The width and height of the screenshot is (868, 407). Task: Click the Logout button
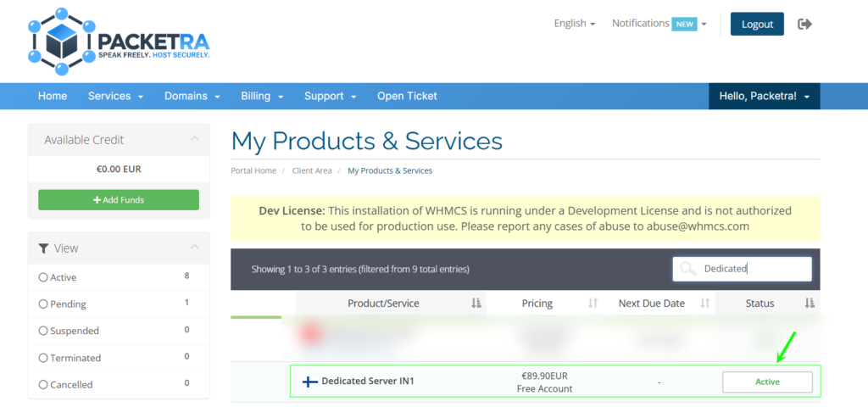point(757,24)
